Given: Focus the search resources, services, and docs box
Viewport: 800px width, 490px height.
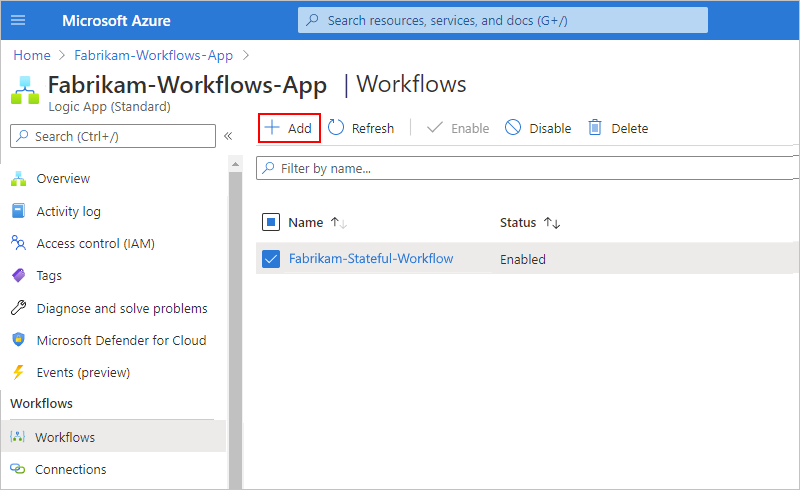Looking at the screenshot, I should tap(503, 20).
